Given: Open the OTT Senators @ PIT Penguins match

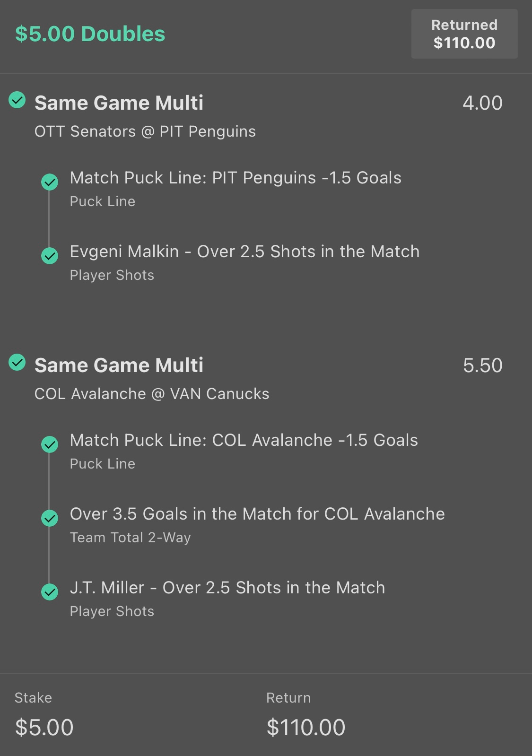Looking at the screenshot, I should pos(145,131).
